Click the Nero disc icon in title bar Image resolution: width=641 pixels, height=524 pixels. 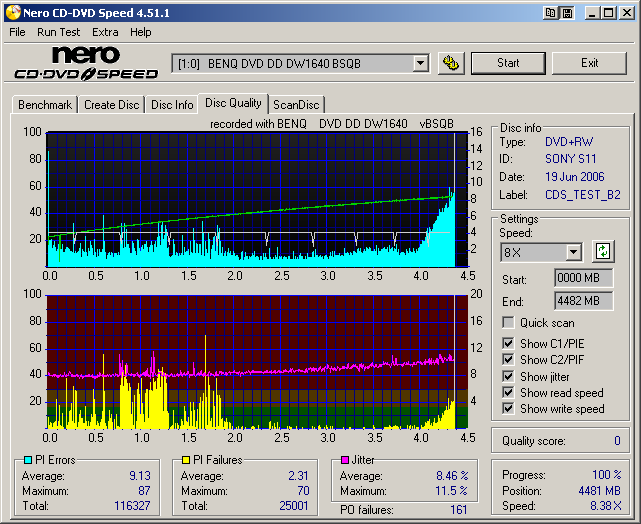pyautogui.click(x=12, y=12)
